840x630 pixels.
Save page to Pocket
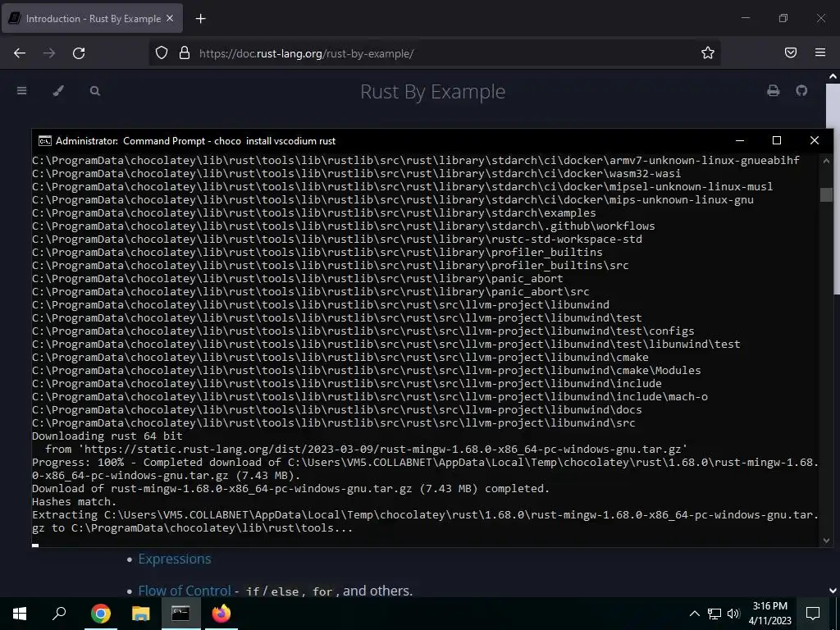[x=791, y=52]
